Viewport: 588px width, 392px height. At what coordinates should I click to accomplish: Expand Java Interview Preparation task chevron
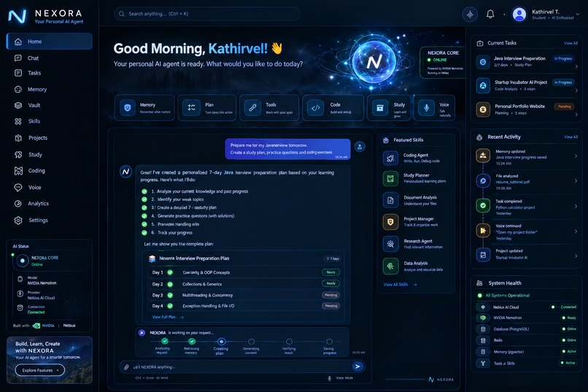click(576, 66)
